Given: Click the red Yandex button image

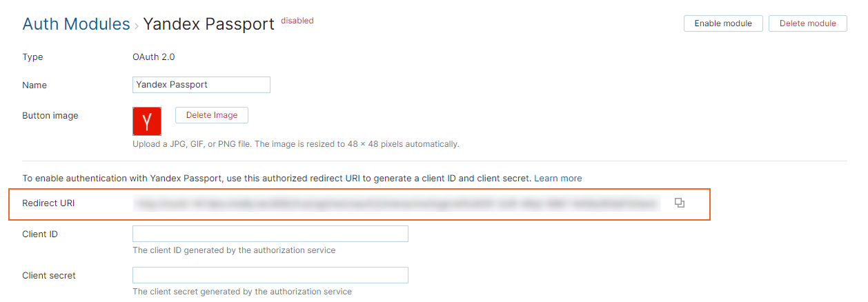Looking at the screenshot, I should [147, 121].
